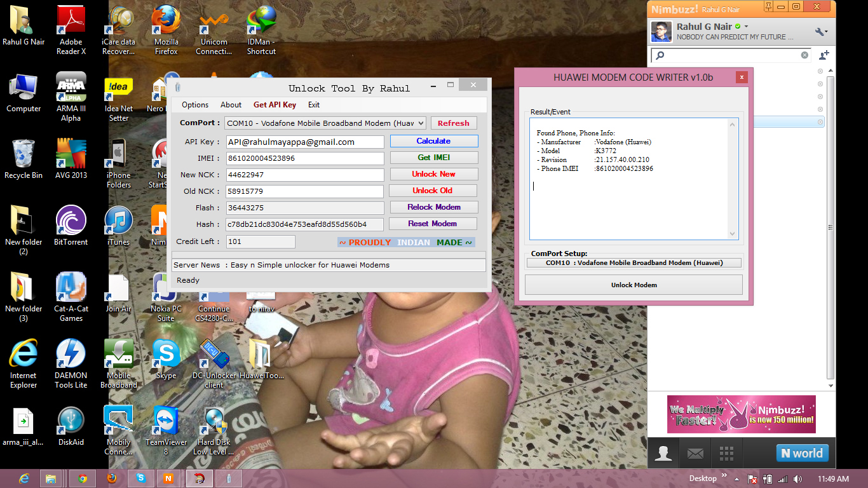
Task: Click the Unlock New button
Action: click(433, 174)
